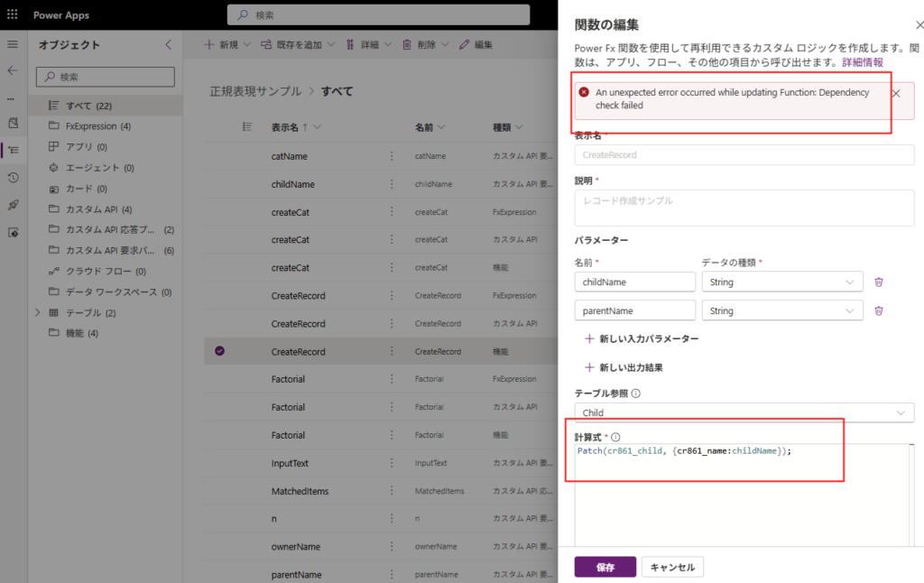Click the info icon beside テーブル参照
This screenshot has width=924, height=583.
pos(636,393)
